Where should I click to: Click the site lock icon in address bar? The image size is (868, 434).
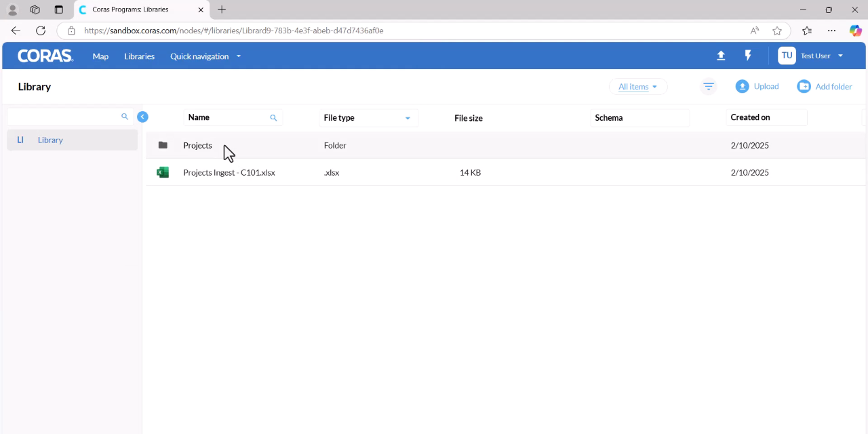pyautogui.click(x=71, y=31)
